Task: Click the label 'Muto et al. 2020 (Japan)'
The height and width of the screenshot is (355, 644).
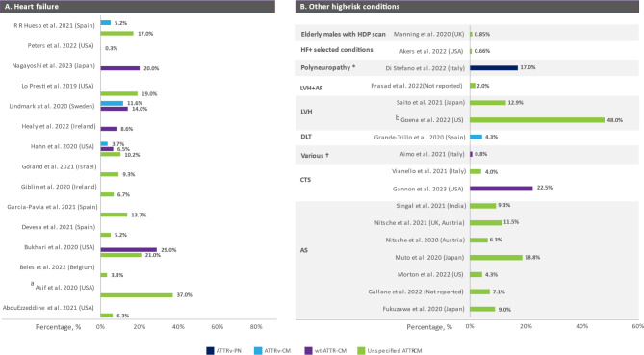Action: (x=429, y=257)
